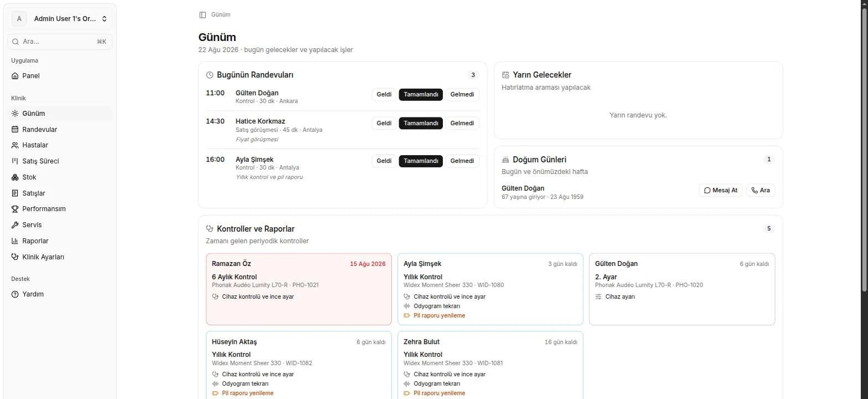
Task: Click the 15 Ağu 2026 overdue date
Action: point(368,264)
